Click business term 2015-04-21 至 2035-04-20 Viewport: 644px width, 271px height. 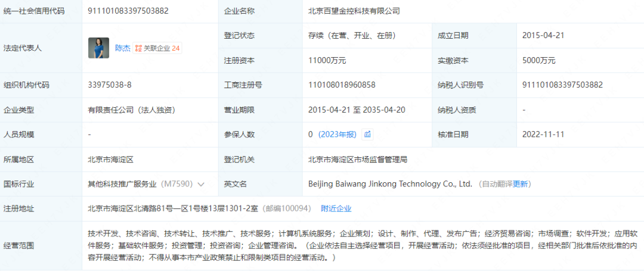(357, 110)
